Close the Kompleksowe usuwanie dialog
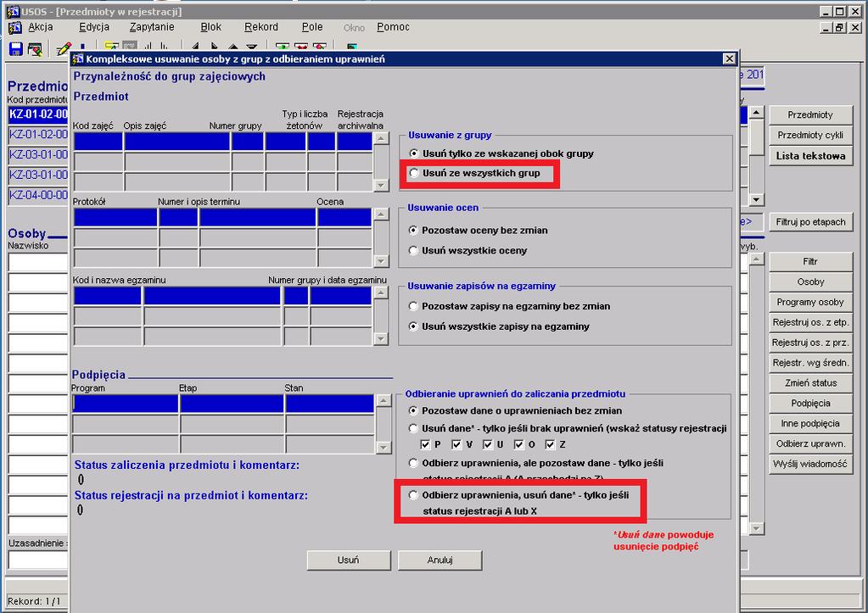The image size is (868, 613). 730,59
